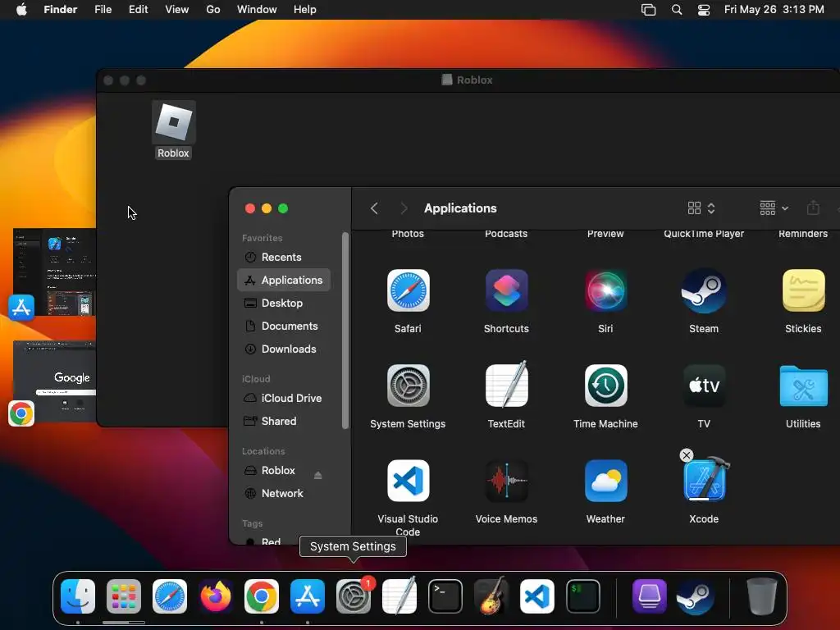The width and height of the screenshot is (840, 630).
Task: Open the Steam app in Applications
Action: tap(703, 290)
